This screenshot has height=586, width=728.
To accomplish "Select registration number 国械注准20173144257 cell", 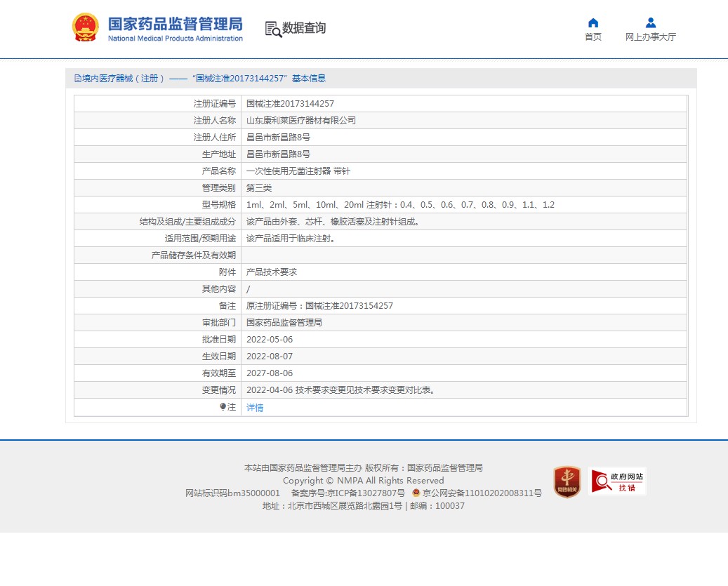I will point(290,103).
